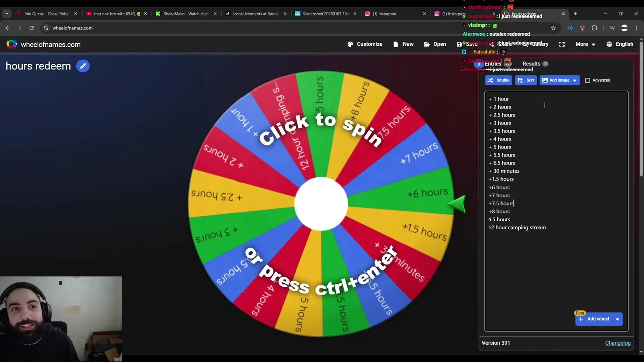Sort the wheel entries
Screen dimensions: 644x362
tap(526, 80)
